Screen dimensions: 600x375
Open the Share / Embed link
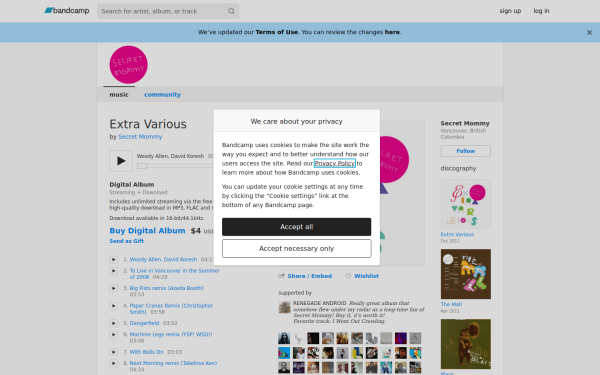point(310,276)
